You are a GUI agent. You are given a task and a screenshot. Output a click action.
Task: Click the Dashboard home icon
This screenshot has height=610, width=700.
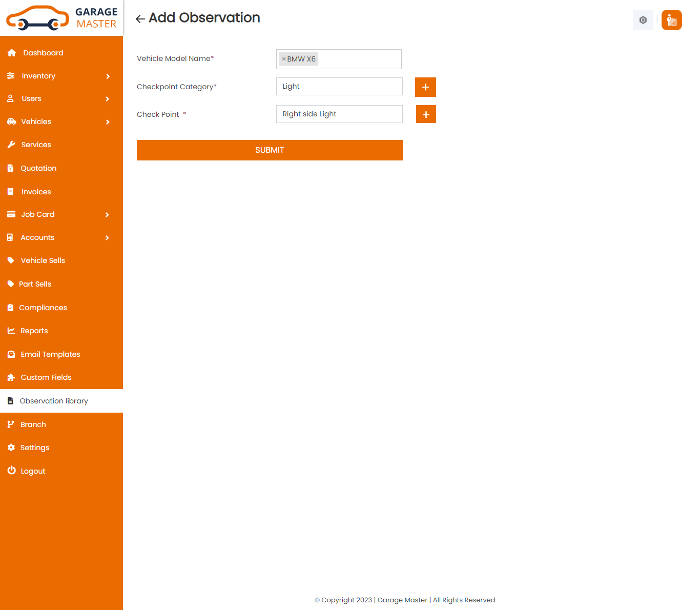coord(12,53)
